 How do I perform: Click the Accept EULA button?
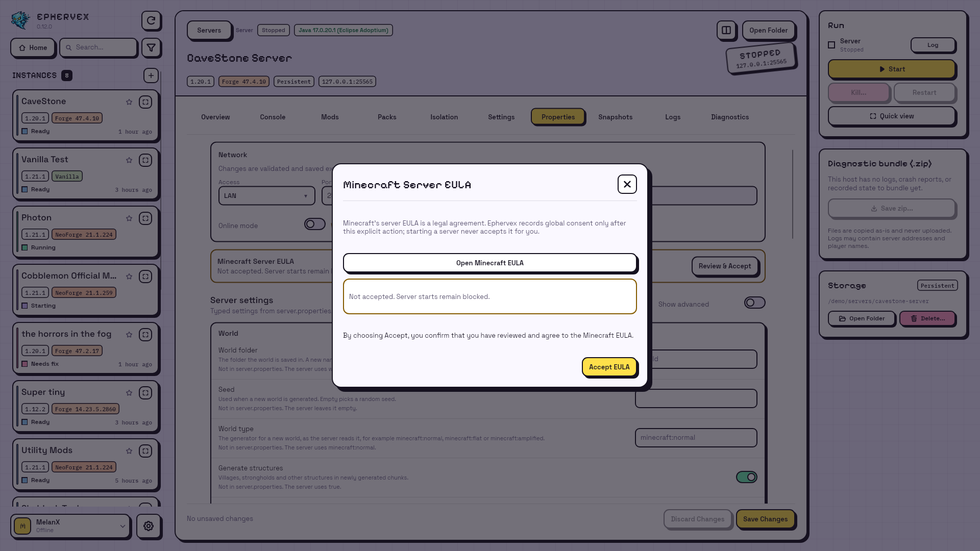(609, 367)
